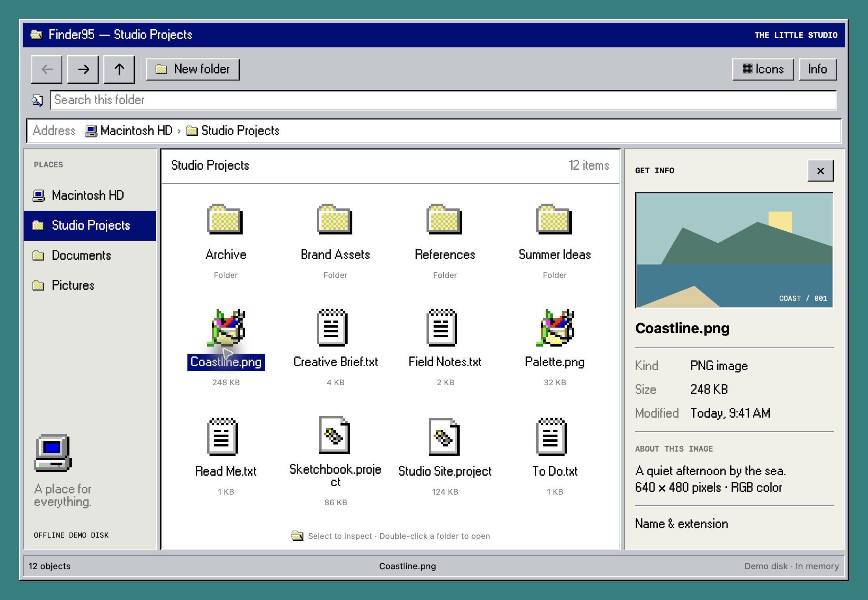The height and width of the screenshot is (600, 868).
Task: Click the Coastline preview thumbnail
Action: tap(734, 250)
